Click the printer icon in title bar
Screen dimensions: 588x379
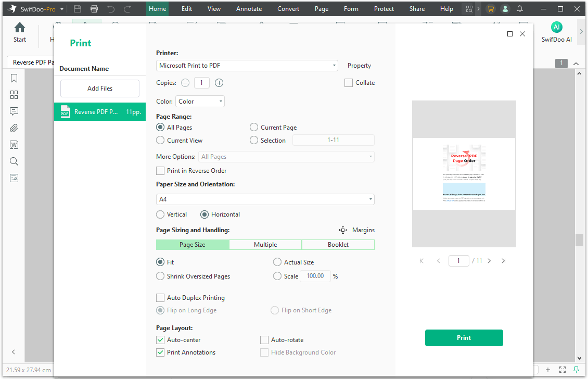[x=94, y=9]
